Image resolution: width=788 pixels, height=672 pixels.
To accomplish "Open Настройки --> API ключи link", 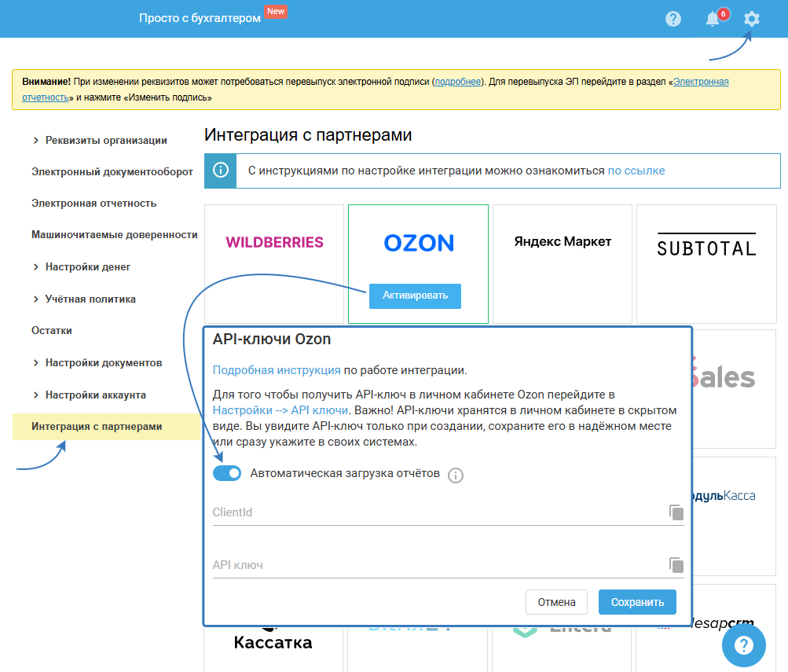I will (280, 410).
